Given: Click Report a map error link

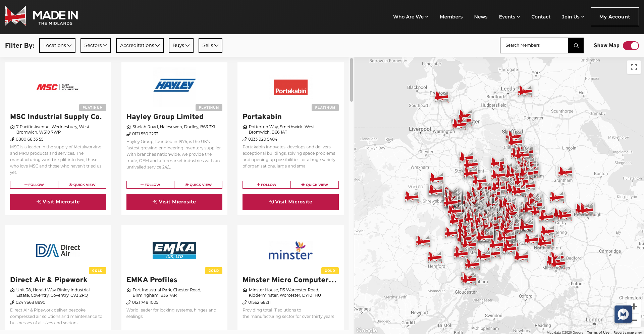Looking at the screenshot, I should point(628,332).
